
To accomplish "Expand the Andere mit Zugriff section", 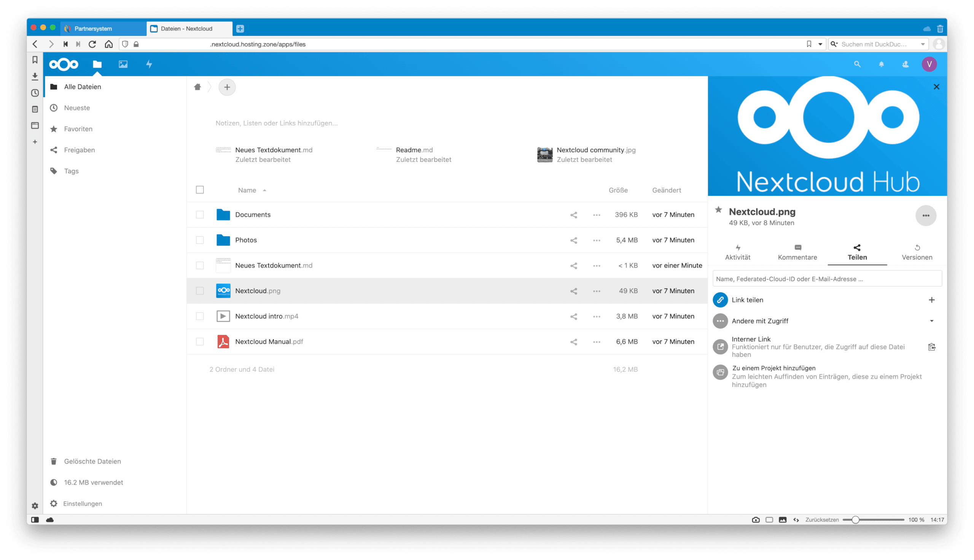I will pyautogui.click(x=931, y=321).
